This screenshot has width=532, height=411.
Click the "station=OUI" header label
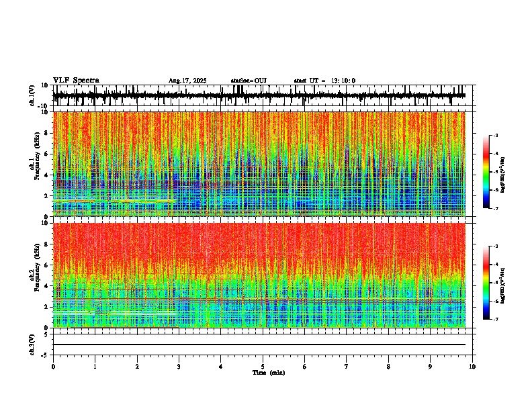[x=249, y=81]
